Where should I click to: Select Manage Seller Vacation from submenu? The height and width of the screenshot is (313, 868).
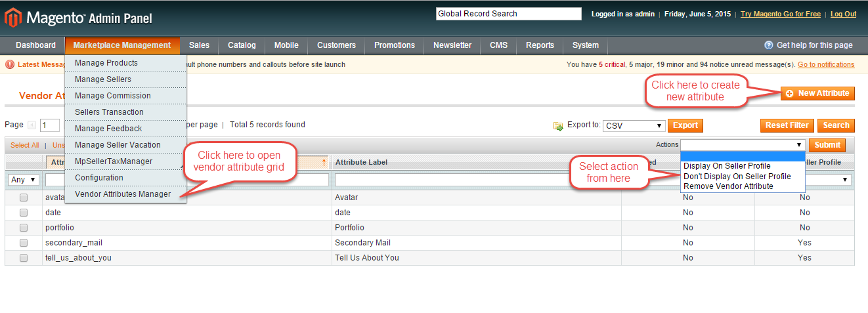pyautogui.click(x=125, y=145)
